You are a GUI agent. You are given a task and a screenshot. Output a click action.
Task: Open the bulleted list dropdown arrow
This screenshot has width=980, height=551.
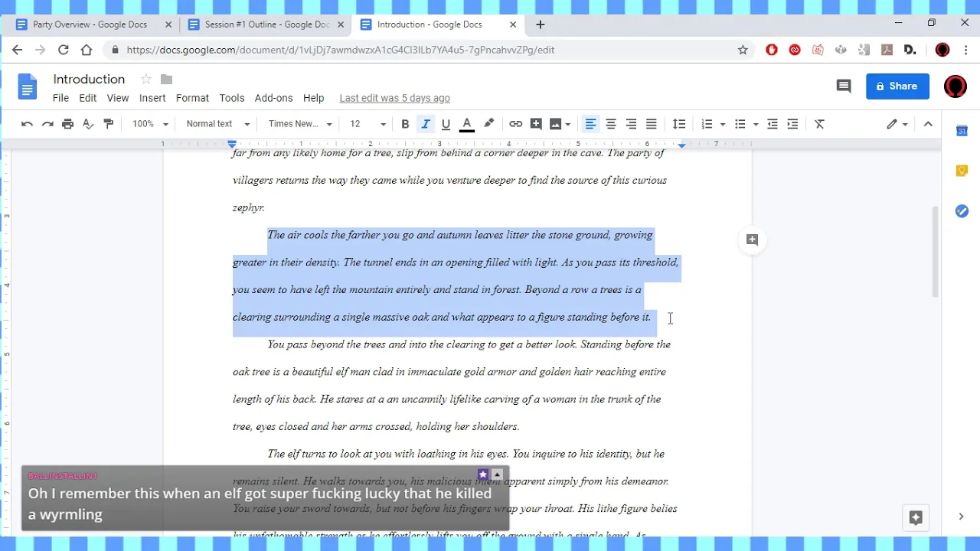click(756, 124)
